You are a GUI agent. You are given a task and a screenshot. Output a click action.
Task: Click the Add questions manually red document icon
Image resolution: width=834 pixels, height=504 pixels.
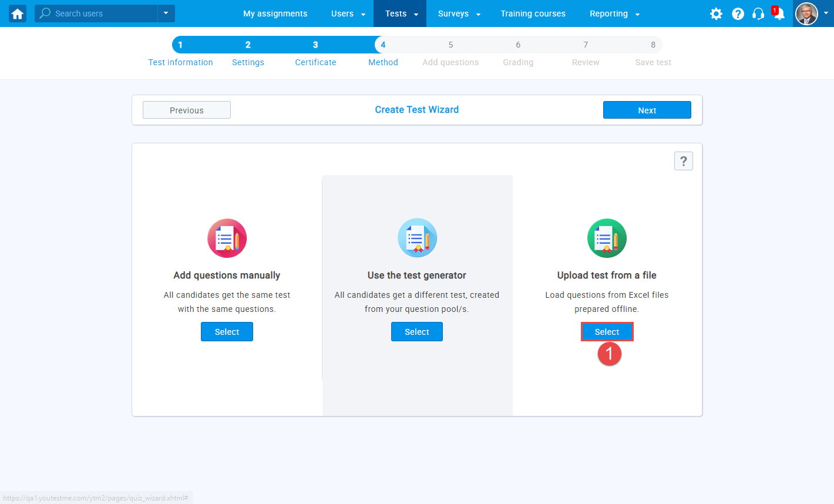227,238
